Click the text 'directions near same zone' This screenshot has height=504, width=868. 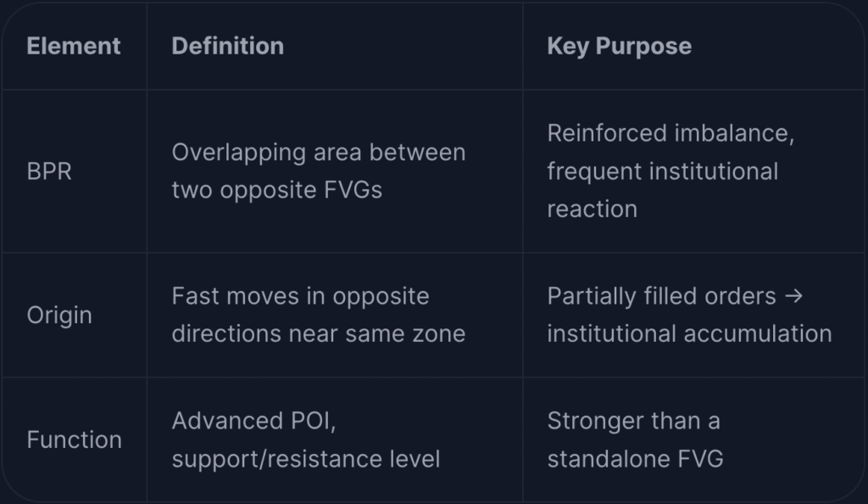tap(319, 334)
